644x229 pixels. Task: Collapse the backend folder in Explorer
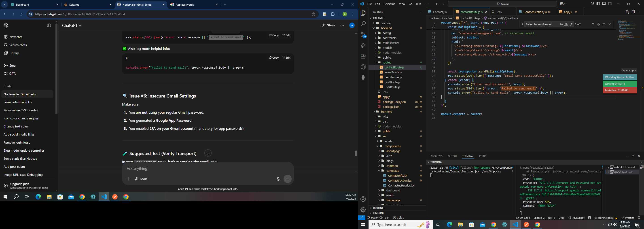click(373, 28)
